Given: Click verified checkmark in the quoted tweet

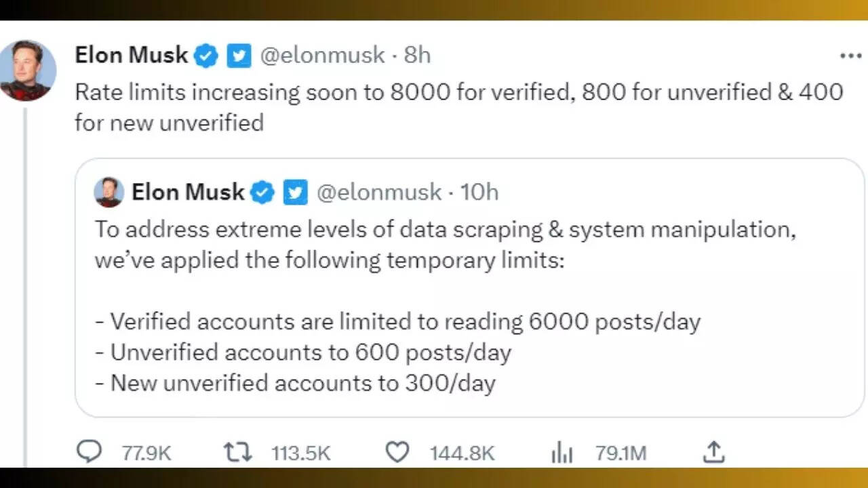Looking at the screenshot, I should click(x=262, y=193).
